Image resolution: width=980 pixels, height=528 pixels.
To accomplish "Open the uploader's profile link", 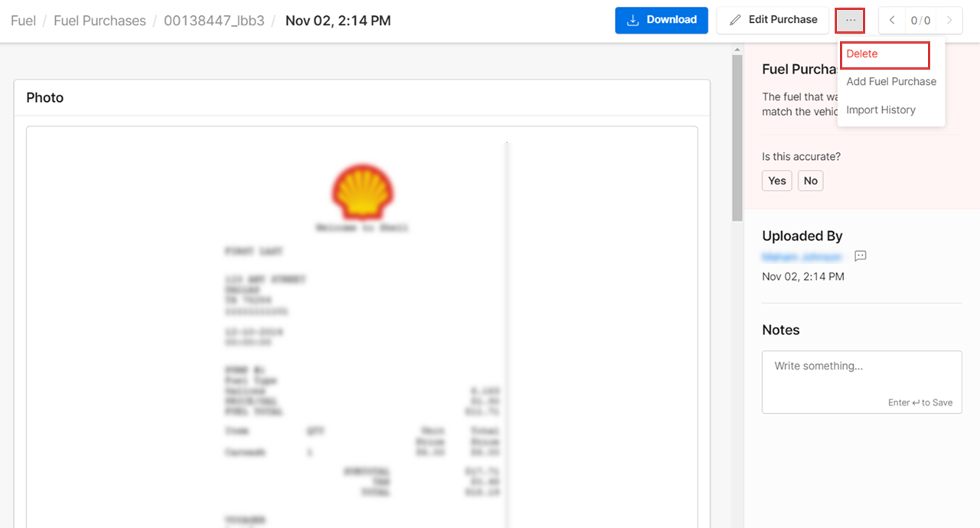I will (x=802, y=257).
